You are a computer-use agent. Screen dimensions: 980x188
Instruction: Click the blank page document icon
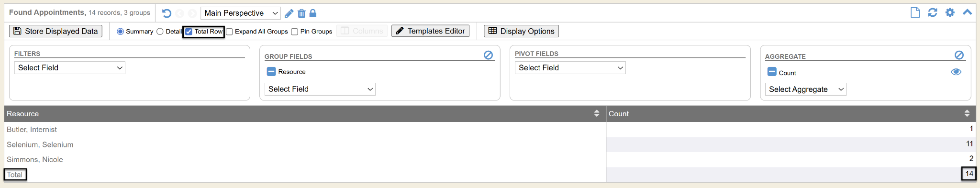[x=915, y=12]
